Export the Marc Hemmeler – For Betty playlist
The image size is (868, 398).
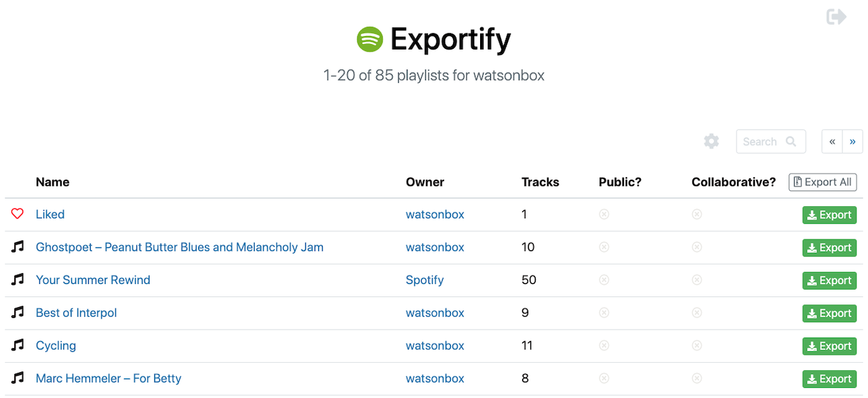[x=829, y=379]
